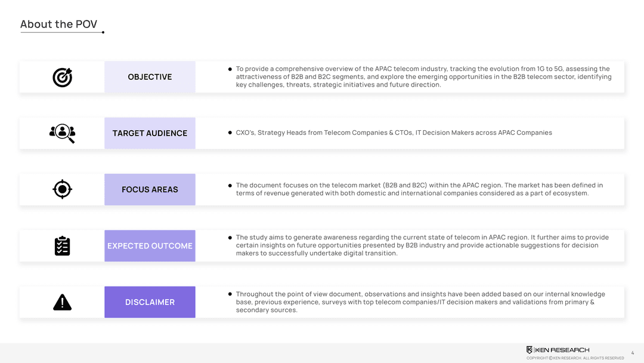The height and width of the screenshot is (363, 644).
Task: Select the FOCUS AREAS label box
Action: (x=150, y=189)
